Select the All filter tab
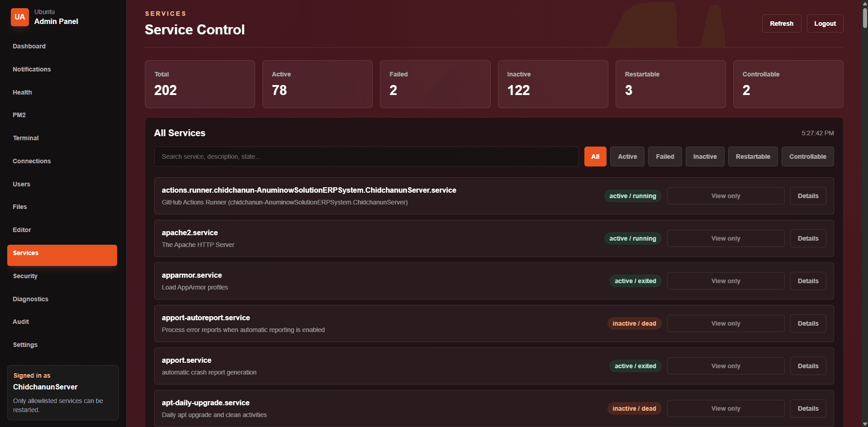Screen dimensions: 868x427 click(x=595, y=157)
